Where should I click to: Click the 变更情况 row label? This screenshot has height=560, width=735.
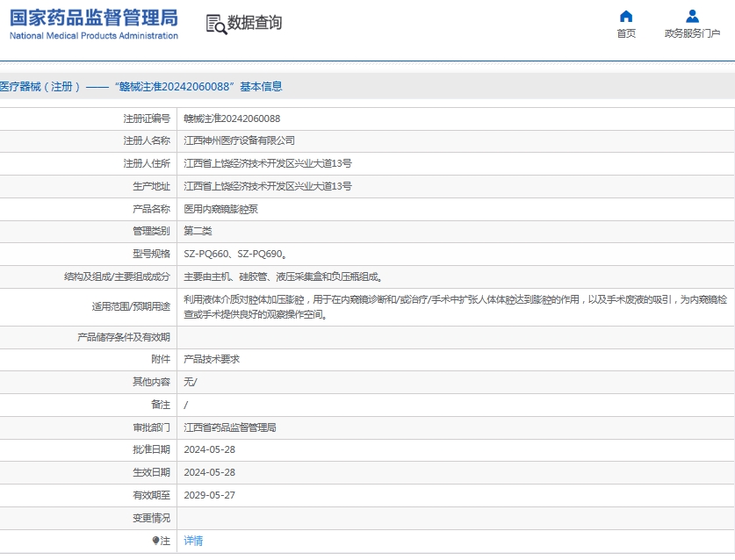pyautogui.click(x=151, y=518)
